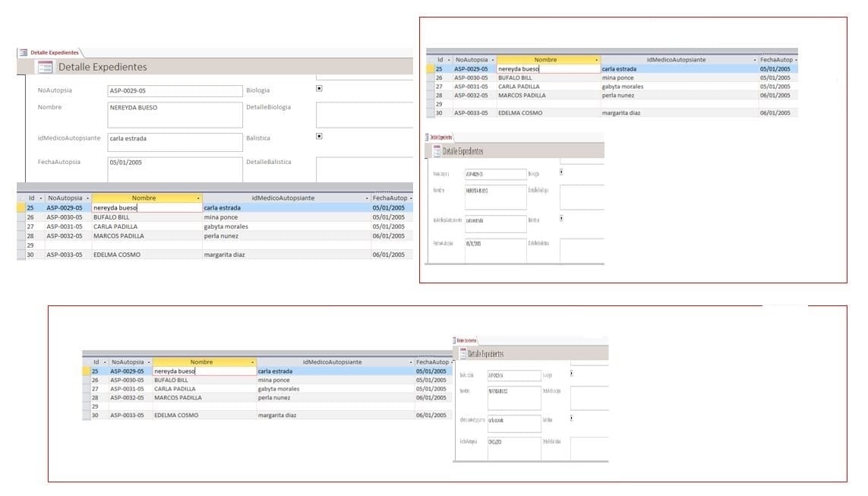Image resolution: width=868 pixels, height=496 pixels.
Task: Click the Nombre column header in the bottom datasheet
Action: click(x=201, y=362)
